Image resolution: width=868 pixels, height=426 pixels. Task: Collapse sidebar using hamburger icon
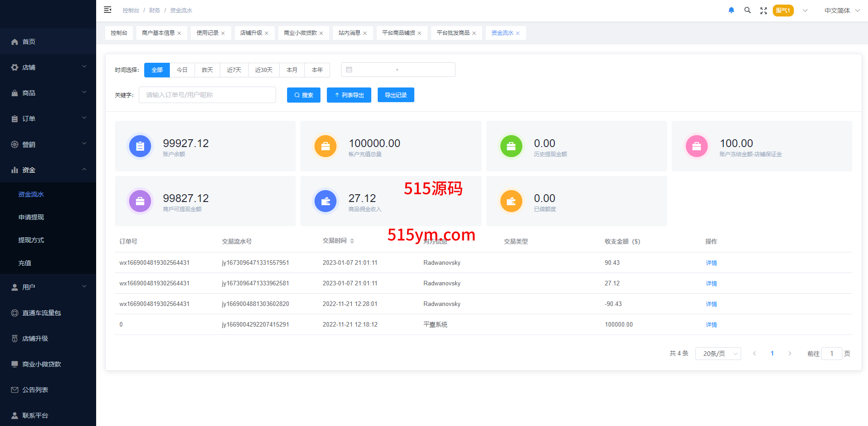pyautogui.click(x=108, y=10)
